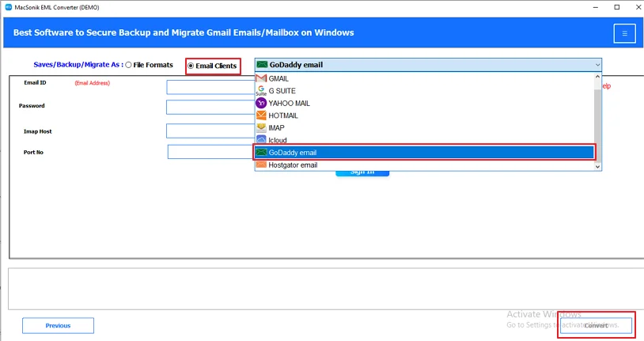Click the IMAP mail icon
Screen dimensions: 644x341
261,127
